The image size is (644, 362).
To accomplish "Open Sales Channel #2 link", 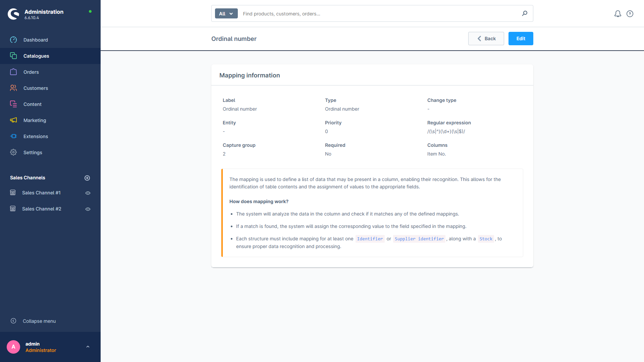I will (42, 209).
